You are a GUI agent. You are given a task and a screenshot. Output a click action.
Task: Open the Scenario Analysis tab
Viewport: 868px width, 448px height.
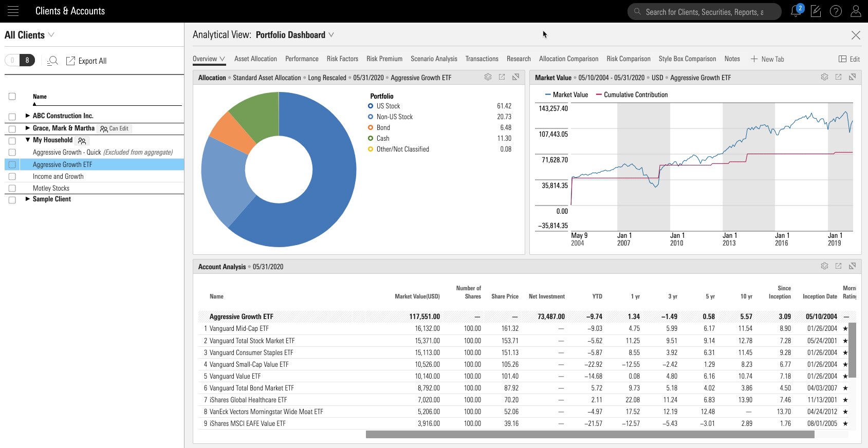click(x=434, y=59)
